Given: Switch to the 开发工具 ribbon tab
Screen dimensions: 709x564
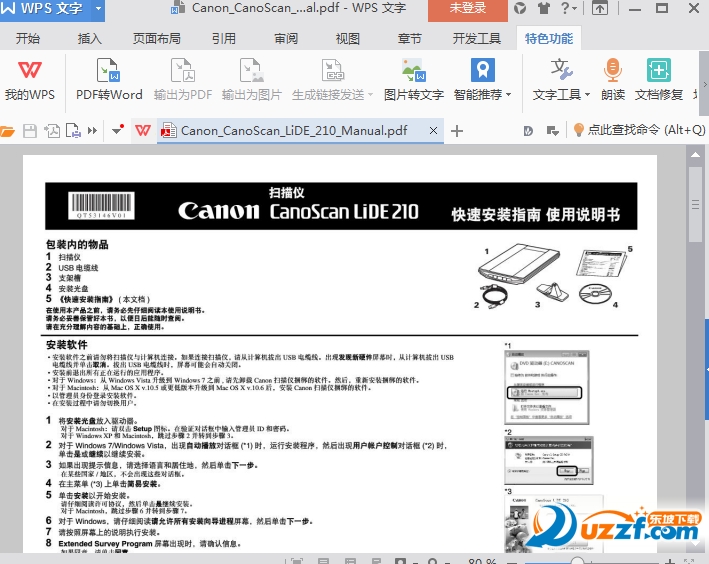Looking at the screenshot, I should point(477,38).
